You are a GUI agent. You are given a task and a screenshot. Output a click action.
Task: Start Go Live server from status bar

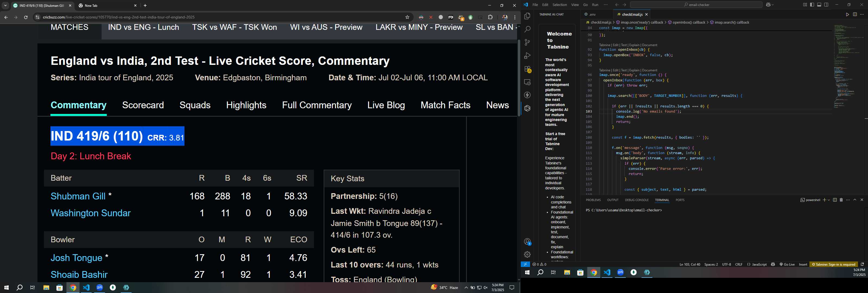pos(787,264)
